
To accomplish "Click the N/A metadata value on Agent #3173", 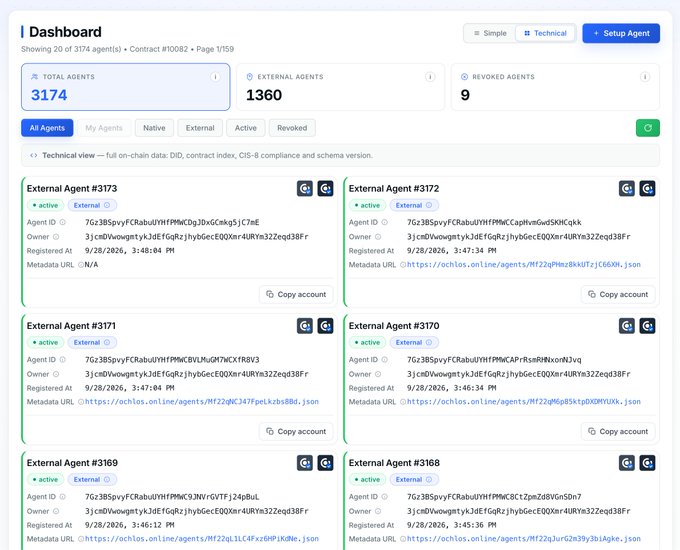I will [x=92, y=265].
